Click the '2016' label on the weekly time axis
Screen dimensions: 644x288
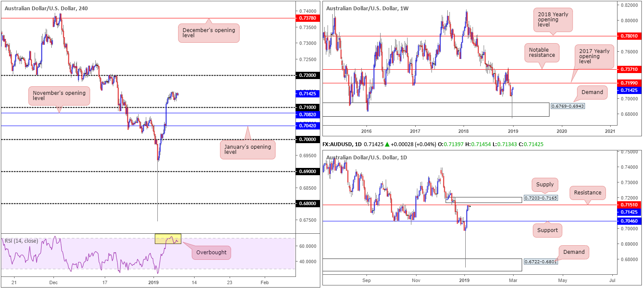point(366,131)
